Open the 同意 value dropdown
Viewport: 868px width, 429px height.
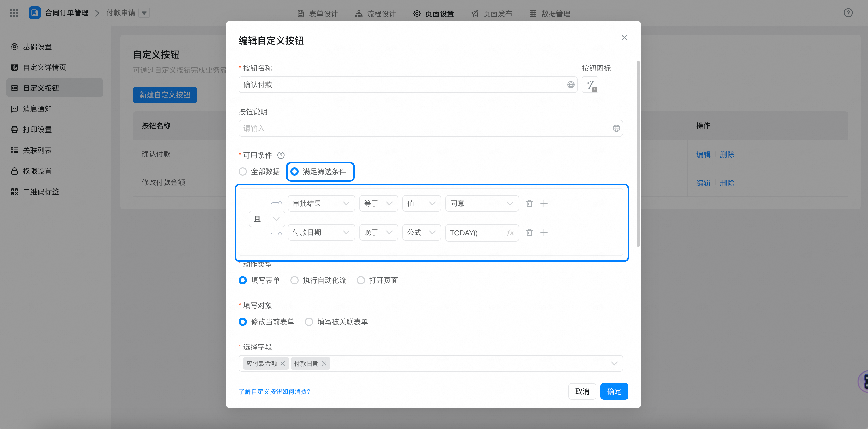pos(481,203)
